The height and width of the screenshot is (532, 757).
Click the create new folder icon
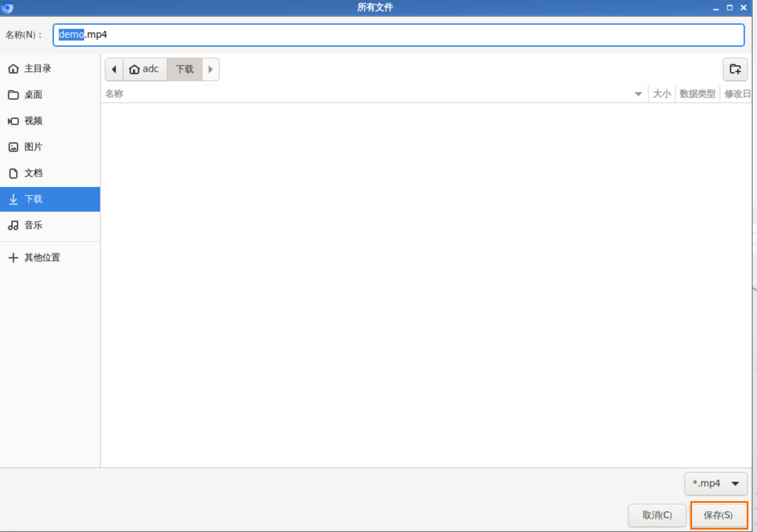[x=735, y=69]
